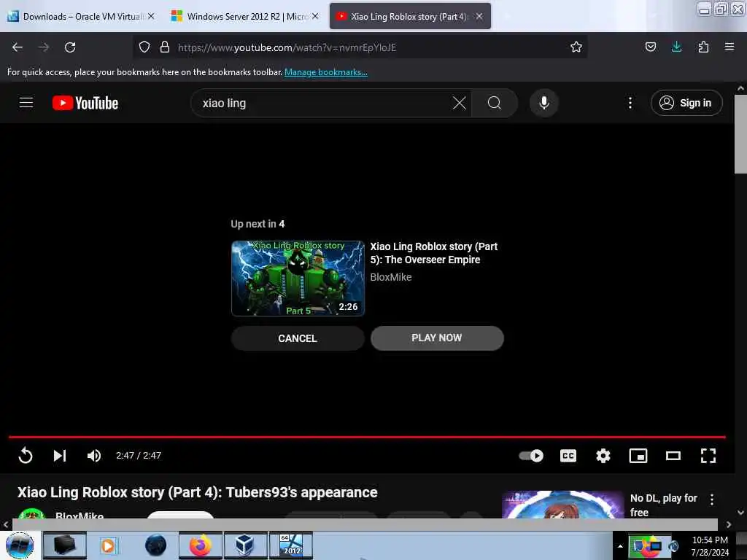Open the player settings gear
The image size is (747, 560).
coord(603,456)
